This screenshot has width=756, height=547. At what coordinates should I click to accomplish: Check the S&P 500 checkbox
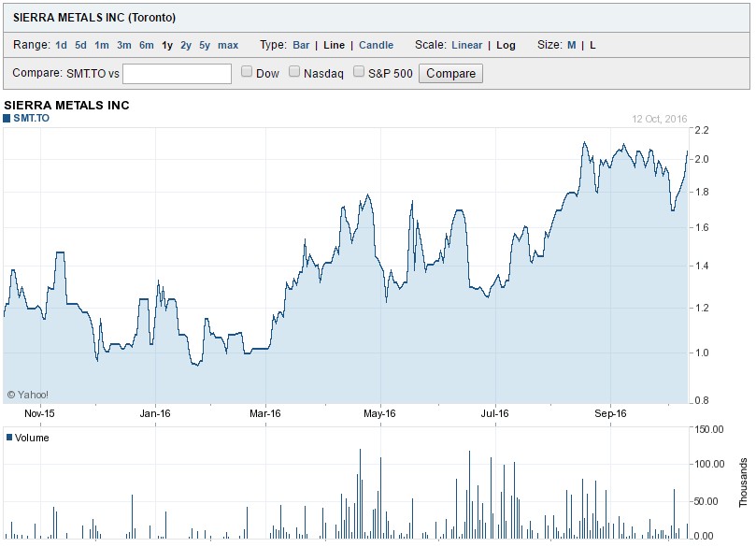[x=359, y=72]
